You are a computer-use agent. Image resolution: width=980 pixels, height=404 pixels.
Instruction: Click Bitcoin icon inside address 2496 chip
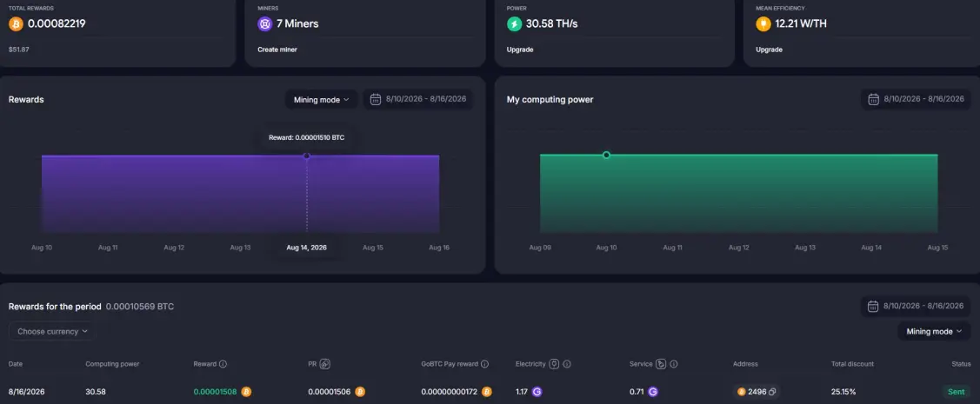pyautogui.click(x=741, y=392)
